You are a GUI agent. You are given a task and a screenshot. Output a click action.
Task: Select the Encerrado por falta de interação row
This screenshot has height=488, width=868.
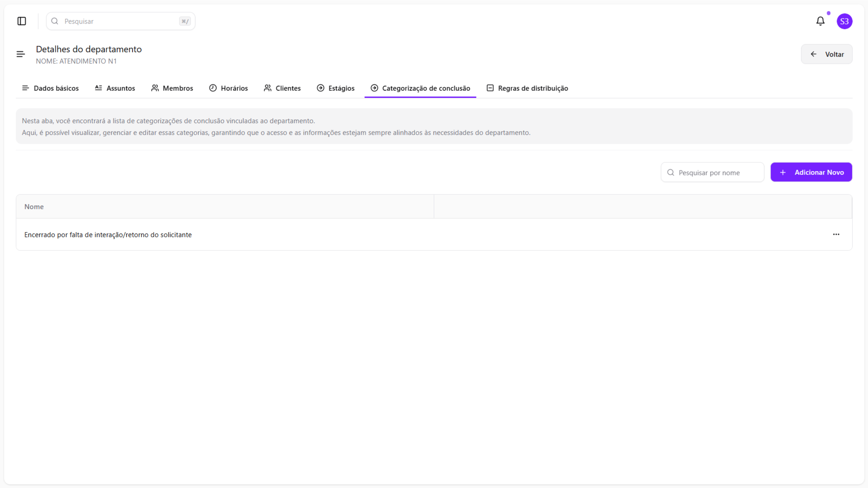108,235
